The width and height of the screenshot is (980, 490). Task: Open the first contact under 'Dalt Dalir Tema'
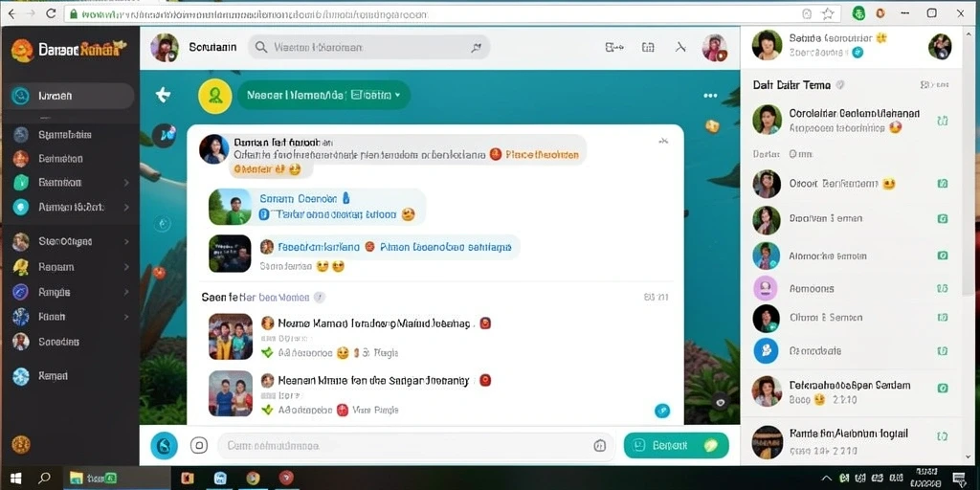click(x=850, y=120)
